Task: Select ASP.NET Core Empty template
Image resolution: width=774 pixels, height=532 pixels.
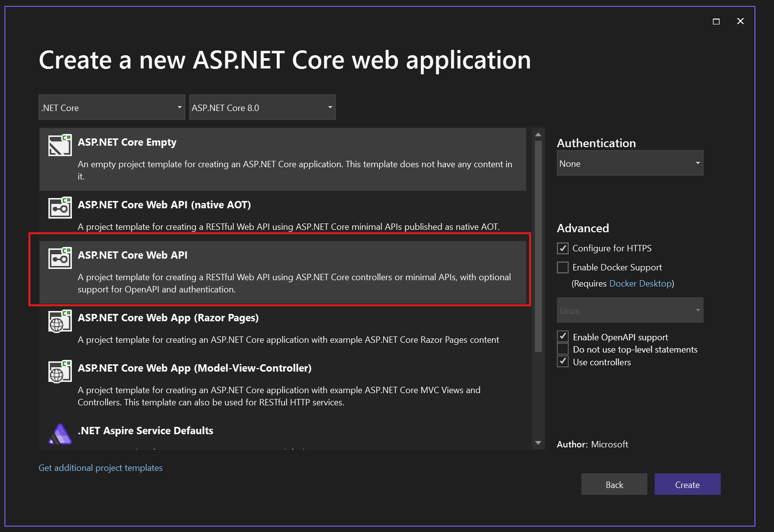Action: (283, 159)
